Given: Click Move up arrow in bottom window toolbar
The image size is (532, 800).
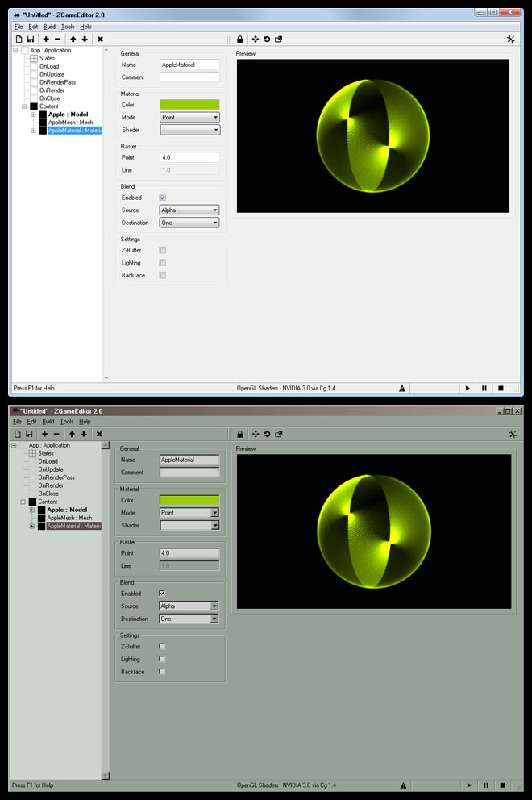Looking at the screenshot, I should point(72,434).
